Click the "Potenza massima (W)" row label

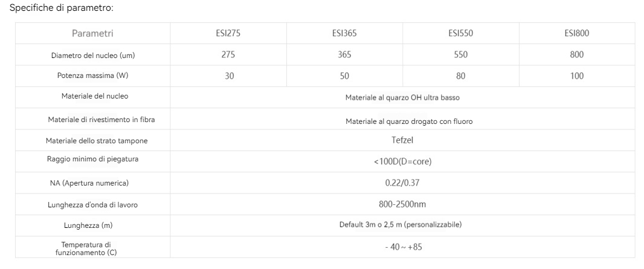point(92,77)
